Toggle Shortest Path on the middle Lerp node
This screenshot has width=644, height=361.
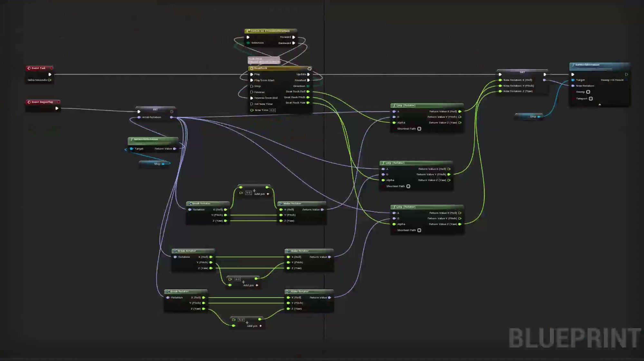408,186
